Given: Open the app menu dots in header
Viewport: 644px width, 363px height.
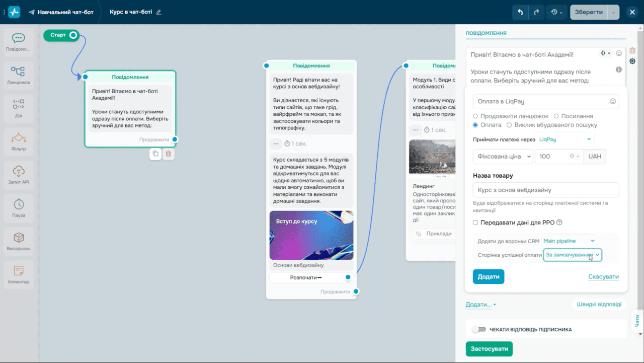Looking at the screenshot, I should pyautogui.click(x=4, y=12).
